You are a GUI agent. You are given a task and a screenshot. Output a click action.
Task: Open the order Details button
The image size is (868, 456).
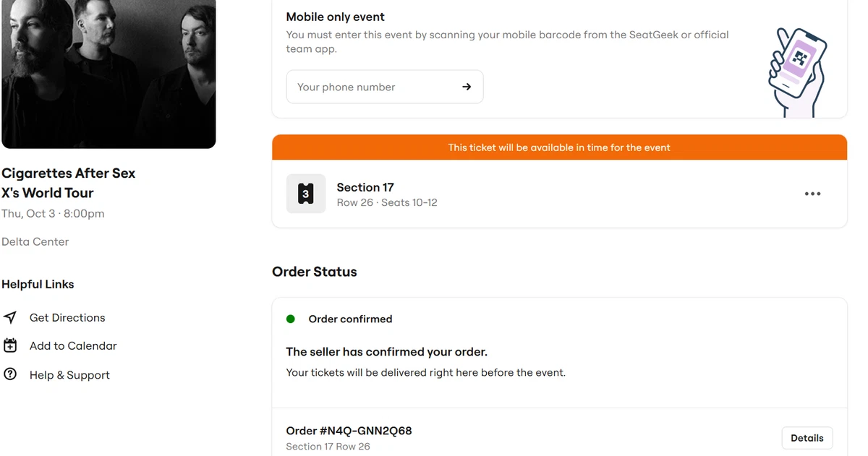tap(807, 438)
